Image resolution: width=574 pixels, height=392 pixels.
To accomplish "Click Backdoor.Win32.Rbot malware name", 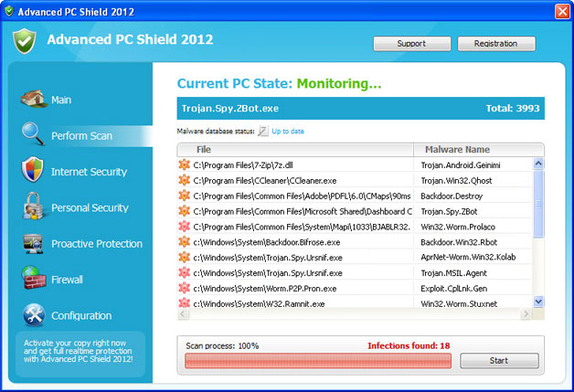I will click(x=459, y=242).
